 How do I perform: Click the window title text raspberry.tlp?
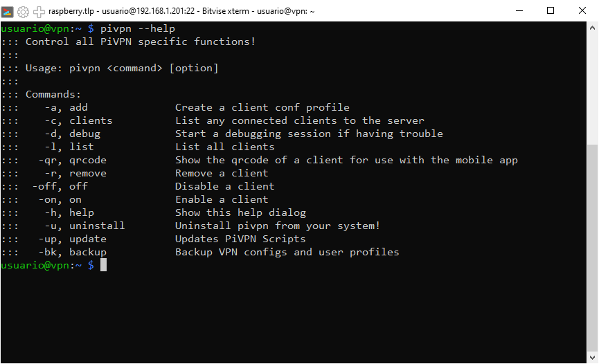coord(71,11)
